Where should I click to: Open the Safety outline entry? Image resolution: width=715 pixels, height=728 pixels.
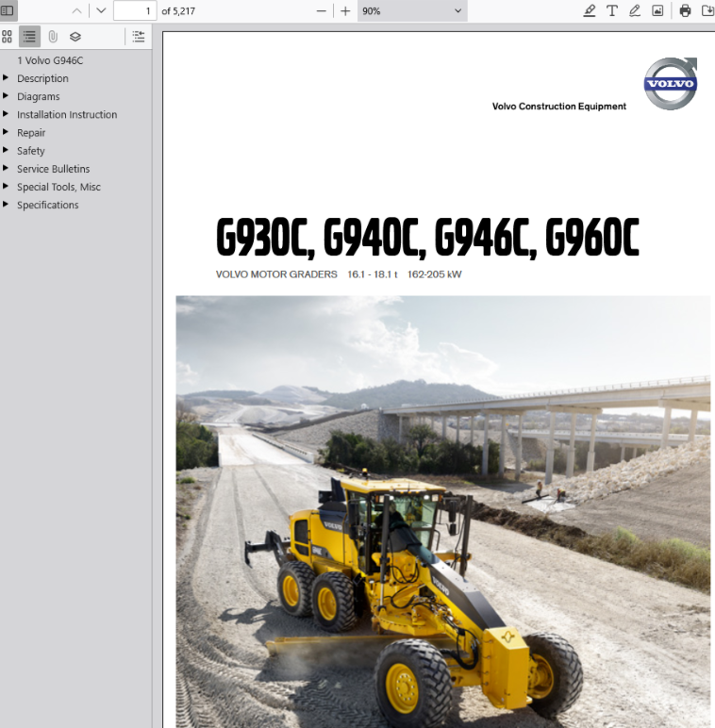point(31,151)
